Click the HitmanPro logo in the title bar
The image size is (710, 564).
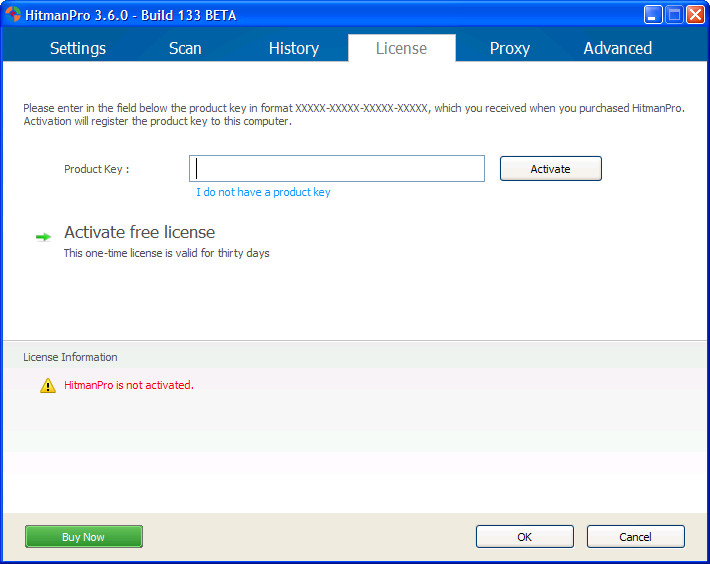pyautogui.click(x=13, y=14)
